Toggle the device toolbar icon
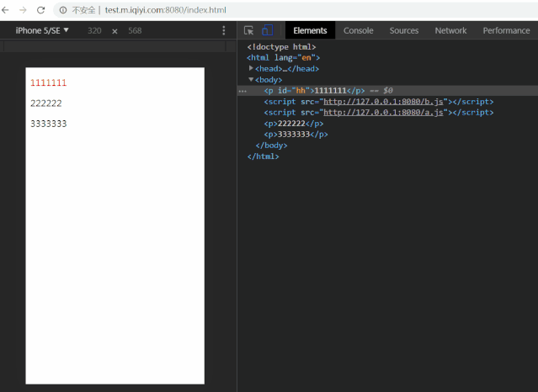Screen dimensions: 538x392 [x=268, y=30]
